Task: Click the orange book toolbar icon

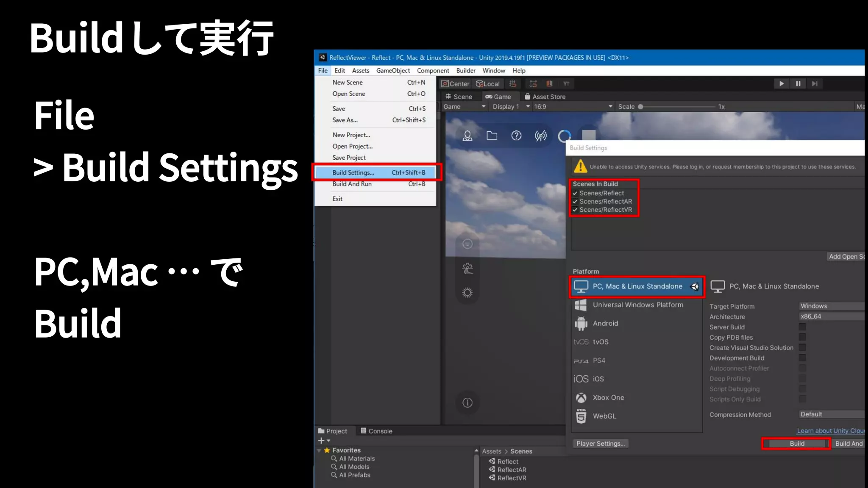Action: pyautogui.click(x=549, y=84)
